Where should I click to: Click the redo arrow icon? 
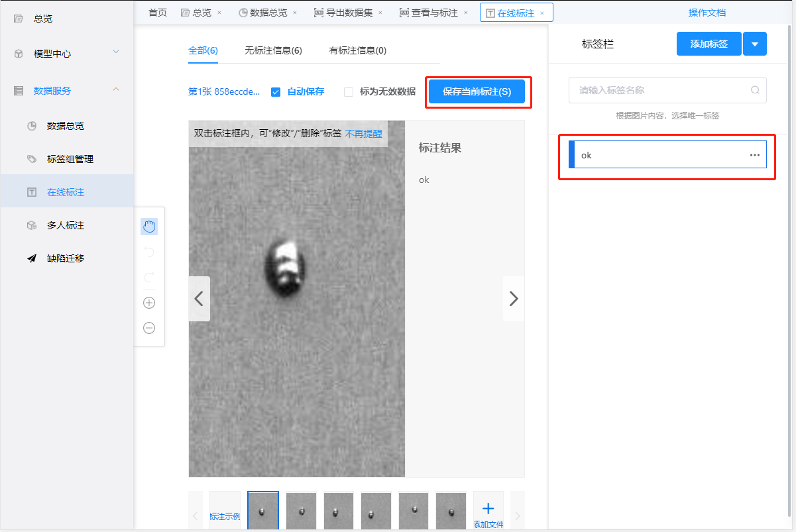click(x=149, y=277)
